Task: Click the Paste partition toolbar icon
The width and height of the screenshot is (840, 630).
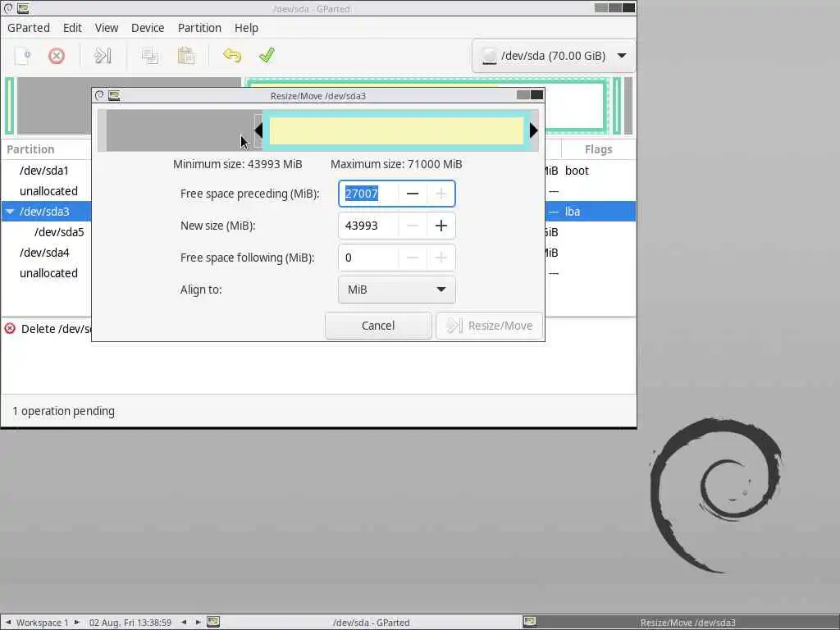Action: pyautogui.click(x=185, y=56)
